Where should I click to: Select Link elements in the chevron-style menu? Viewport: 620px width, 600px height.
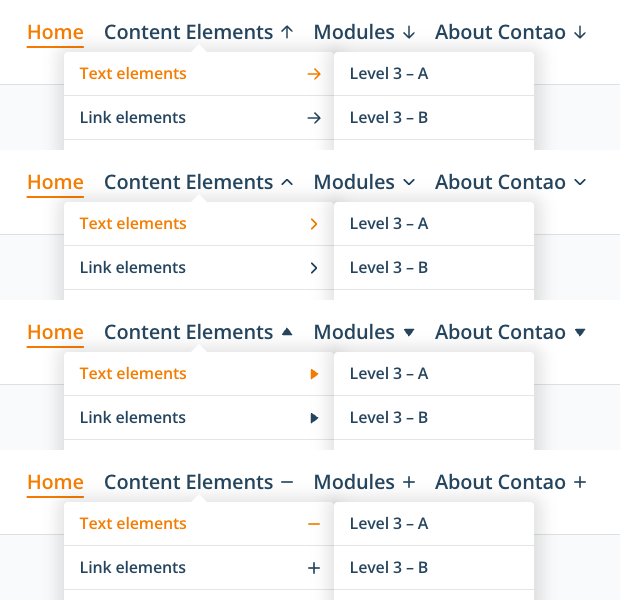click(133, 267)
